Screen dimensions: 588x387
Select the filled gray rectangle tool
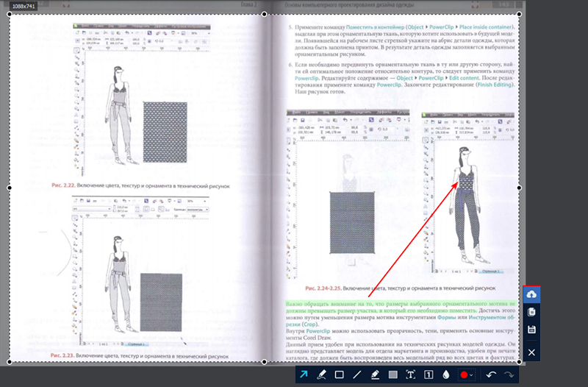392,374
